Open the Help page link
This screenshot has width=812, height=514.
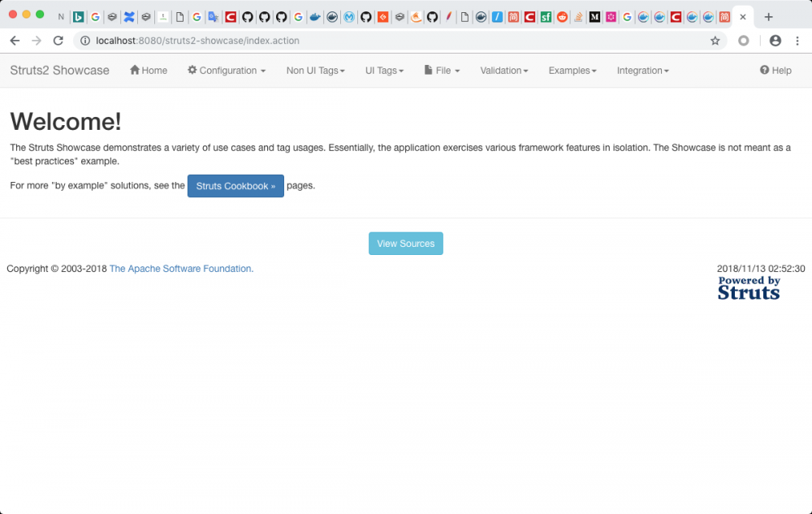tap(775, 71)
